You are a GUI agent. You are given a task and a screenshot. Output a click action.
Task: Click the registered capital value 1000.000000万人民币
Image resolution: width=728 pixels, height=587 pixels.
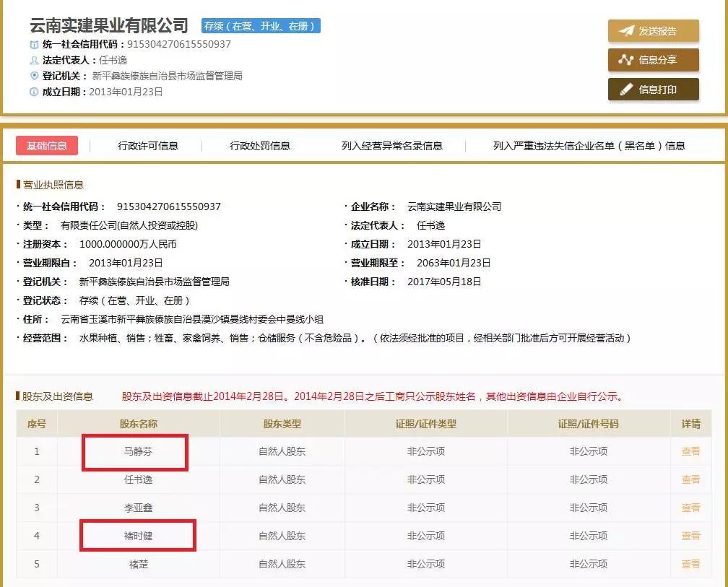coord(128,244)
